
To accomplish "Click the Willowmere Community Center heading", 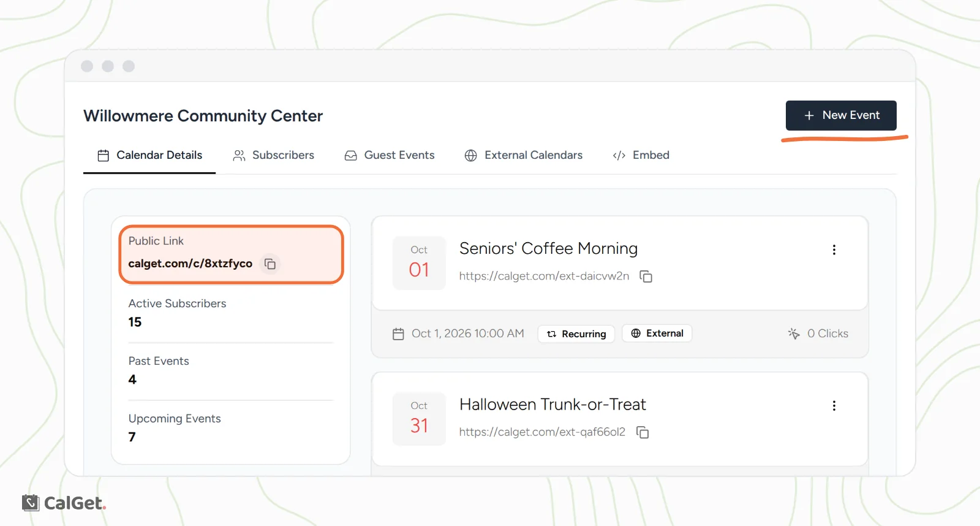I will (203, 116).
